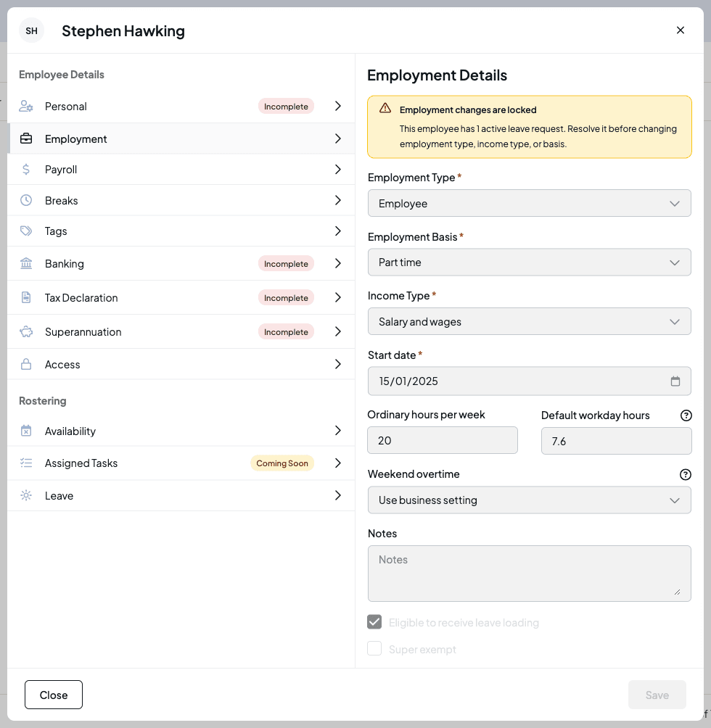Open the Superannuation section

tap(181, 331)
